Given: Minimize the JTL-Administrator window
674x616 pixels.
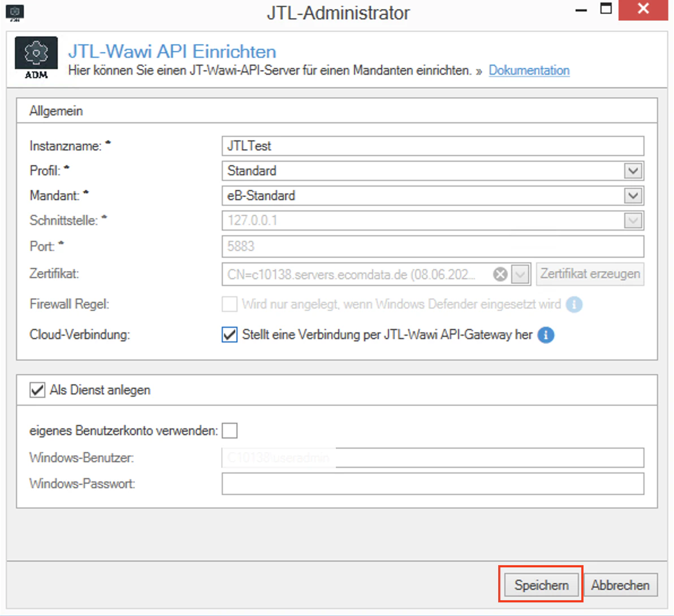Looking at the screenshot, I should tap(581, 10).
